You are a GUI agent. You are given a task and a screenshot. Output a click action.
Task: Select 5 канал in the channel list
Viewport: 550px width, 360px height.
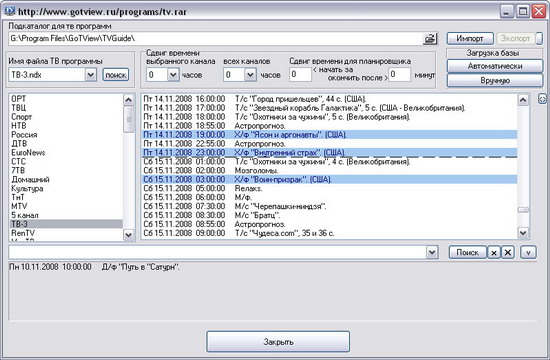66,215
